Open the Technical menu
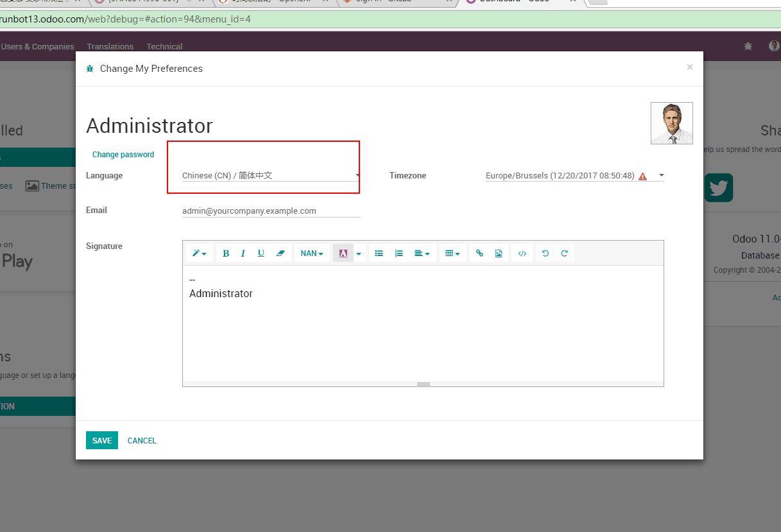 tap(164, 46)
